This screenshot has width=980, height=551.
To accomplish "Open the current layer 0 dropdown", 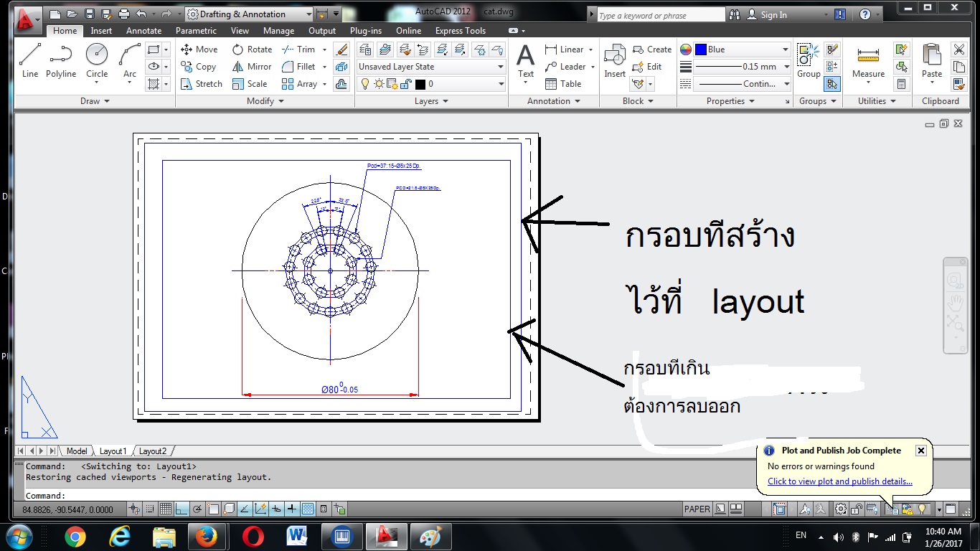I will [432, 84].
